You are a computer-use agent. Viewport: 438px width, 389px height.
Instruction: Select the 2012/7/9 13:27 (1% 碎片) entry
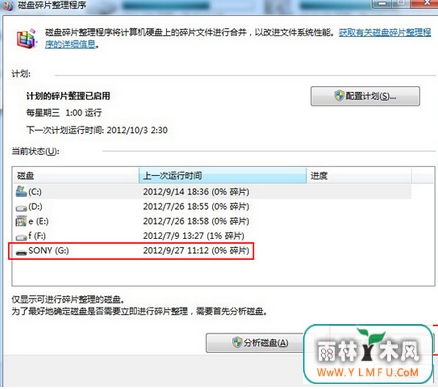(194, 236)
